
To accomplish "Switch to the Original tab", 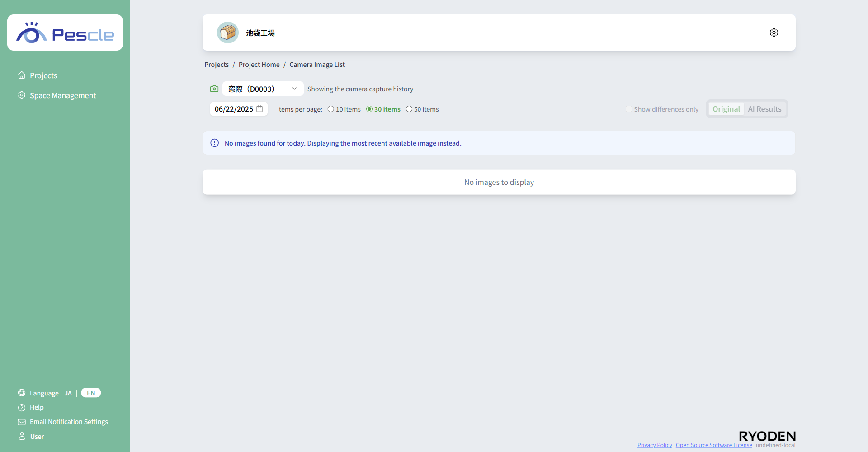I will [x=726, y=109].
